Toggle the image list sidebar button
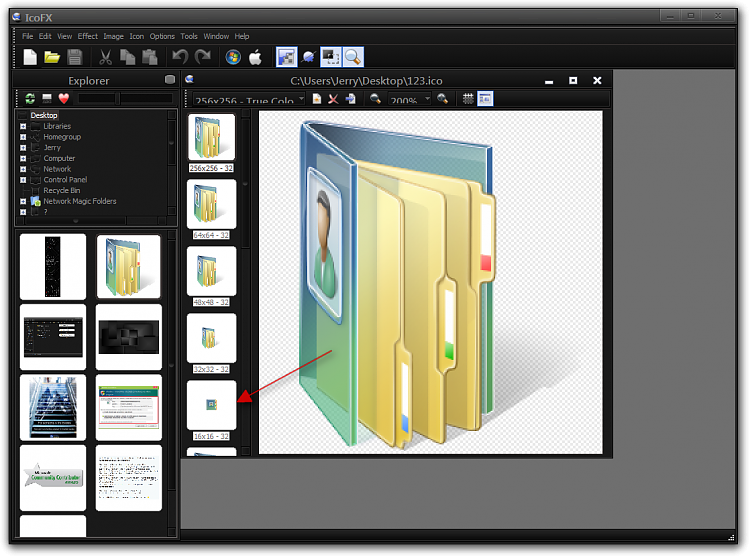This screenshot has width=750, height=557. coord(485,99)
